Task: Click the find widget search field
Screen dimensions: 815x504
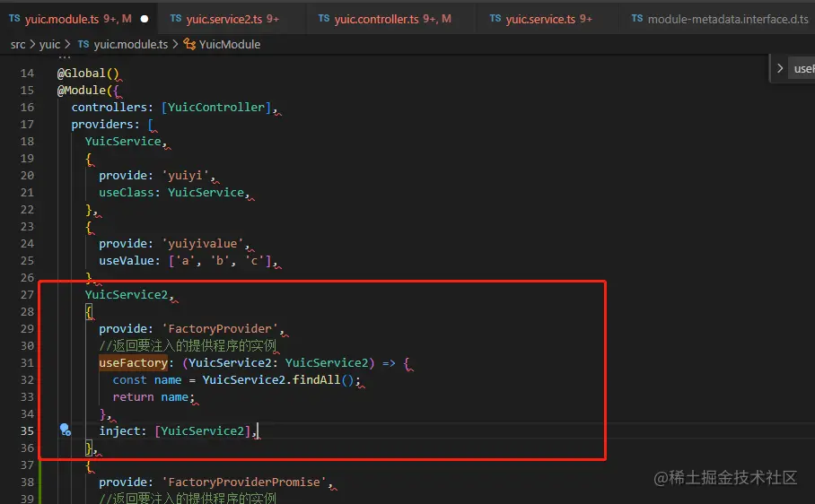Action: pos(803,68)
